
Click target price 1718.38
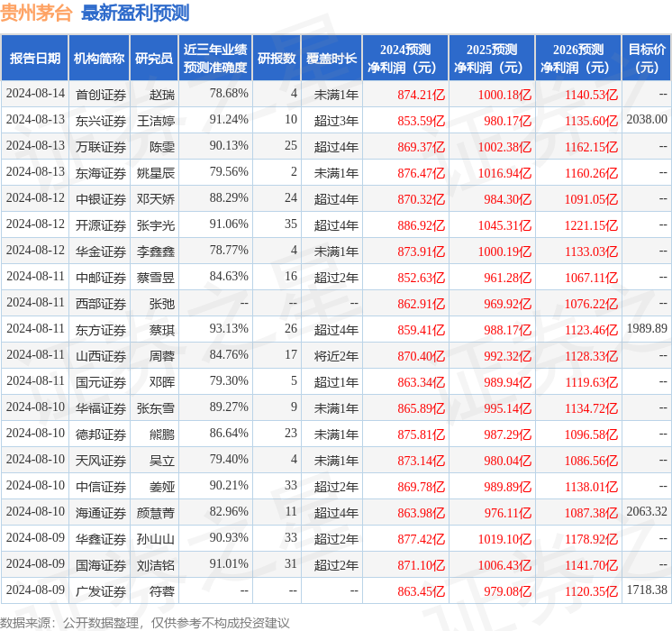tap(647, 590)
